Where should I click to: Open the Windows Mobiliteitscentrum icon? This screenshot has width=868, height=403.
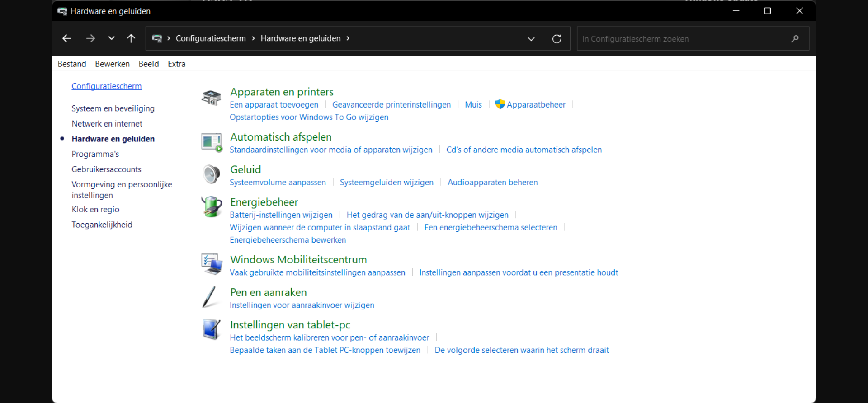tap(211, 264)
